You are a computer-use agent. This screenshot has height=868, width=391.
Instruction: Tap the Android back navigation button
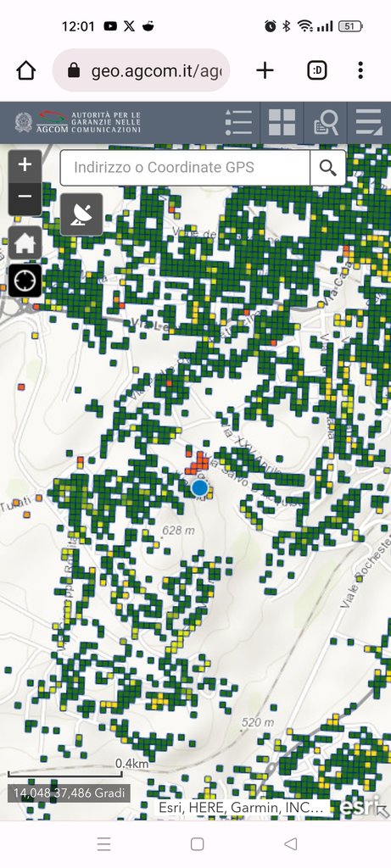pos(290,843)
